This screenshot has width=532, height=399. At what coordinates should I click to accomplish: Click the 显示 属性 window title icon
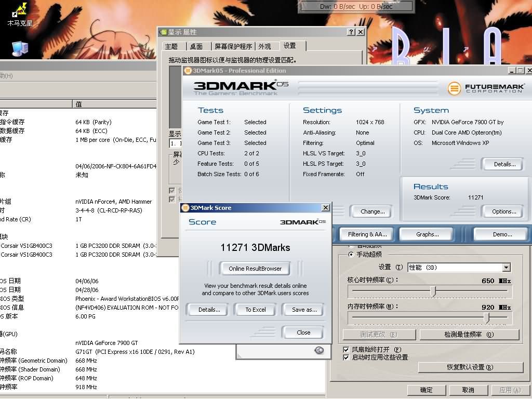(163, 32)
